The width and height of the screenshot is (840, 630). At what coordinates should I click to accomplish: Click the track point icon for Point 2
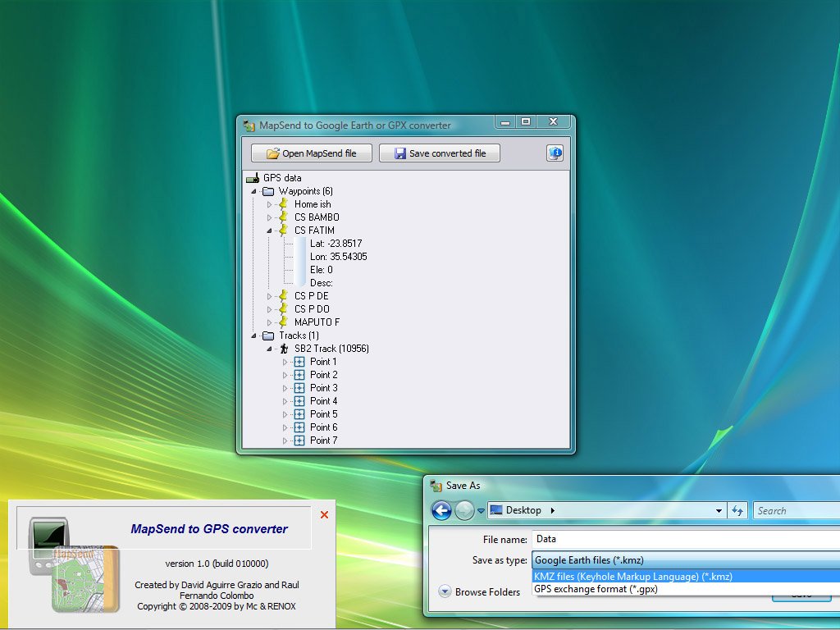coord(299,374)
